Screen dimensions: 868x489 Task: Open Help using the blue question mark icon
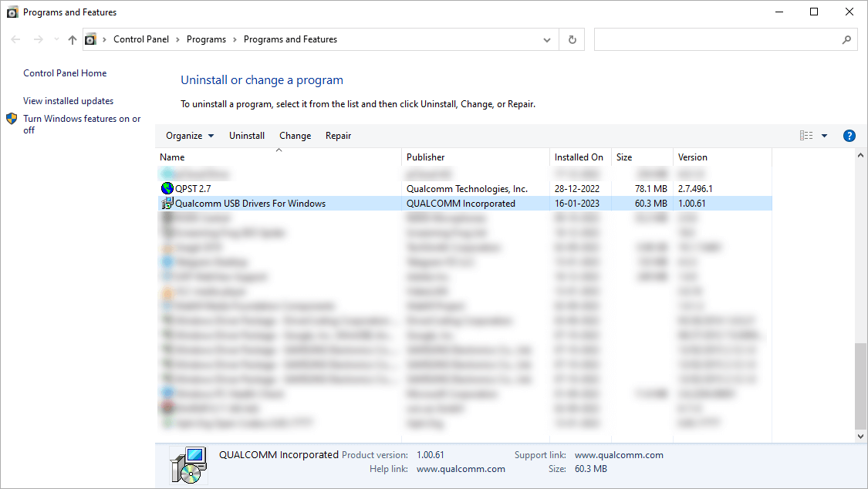coord(849,135)
